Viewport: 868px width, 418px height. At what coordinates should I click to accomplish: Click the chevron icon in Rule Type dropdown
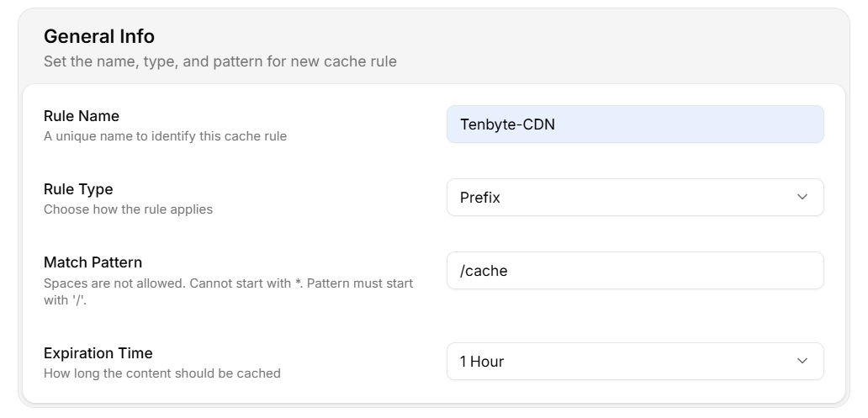(802, 197)
